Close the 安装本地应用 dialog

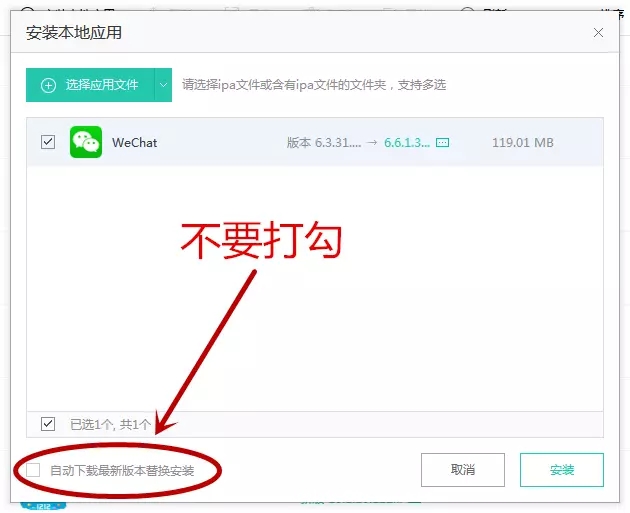(x=598, y=33)
